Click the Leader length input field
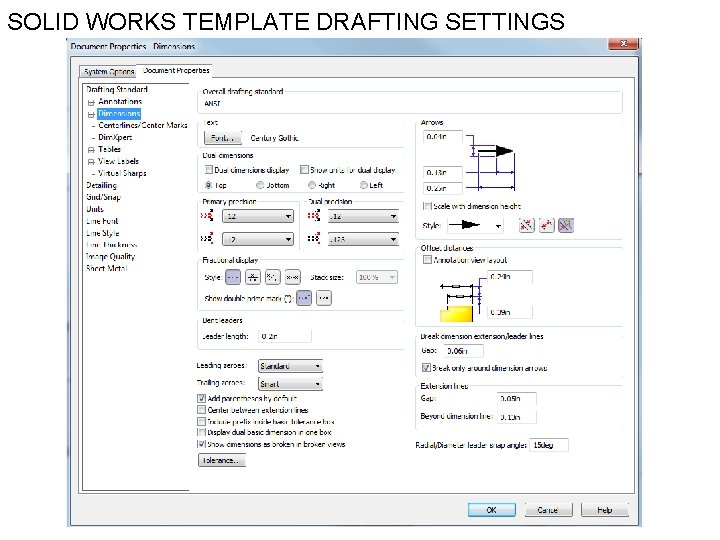The image size is (720, 540). 285,336
